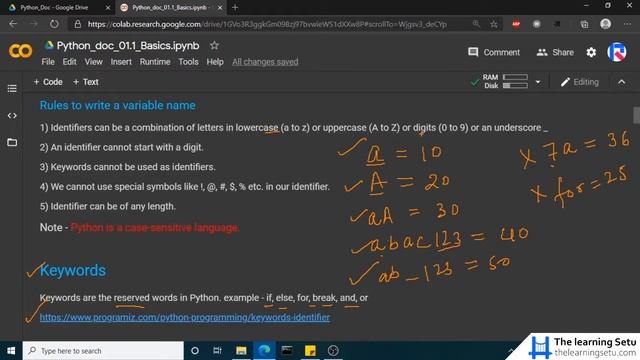Open the Files folder panel
The height and width of the screenshot is (360, 640).
click(x=12, y=142)
